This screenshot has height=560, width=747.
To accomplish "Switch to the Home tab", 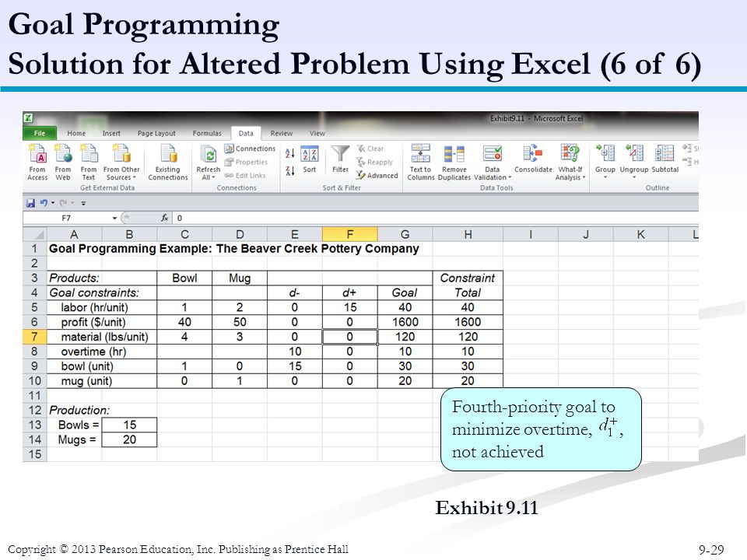I will pyautogui.click(x=76, y=133).
